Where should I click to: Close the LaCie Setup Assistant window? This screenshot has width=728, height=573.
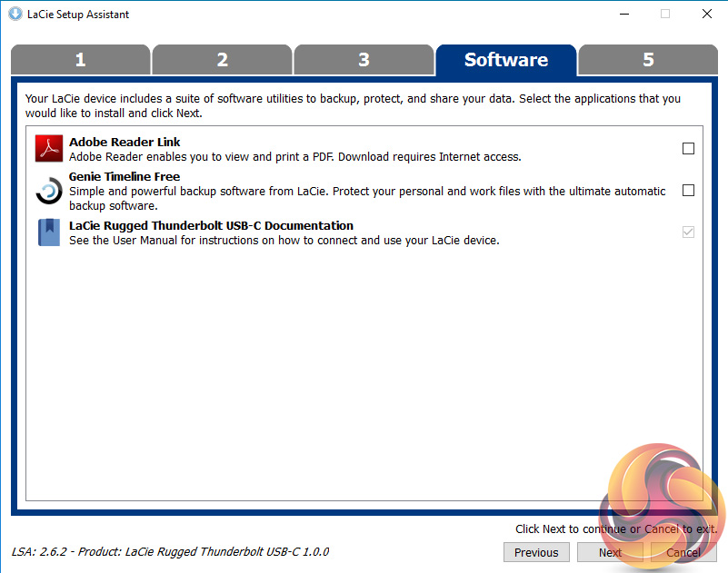coord(707,14)
